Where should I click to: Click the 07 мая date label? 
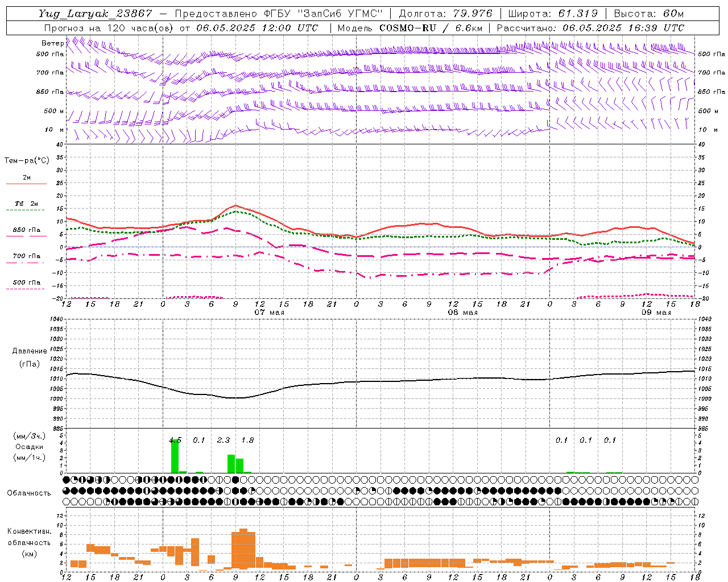[270, 313]
